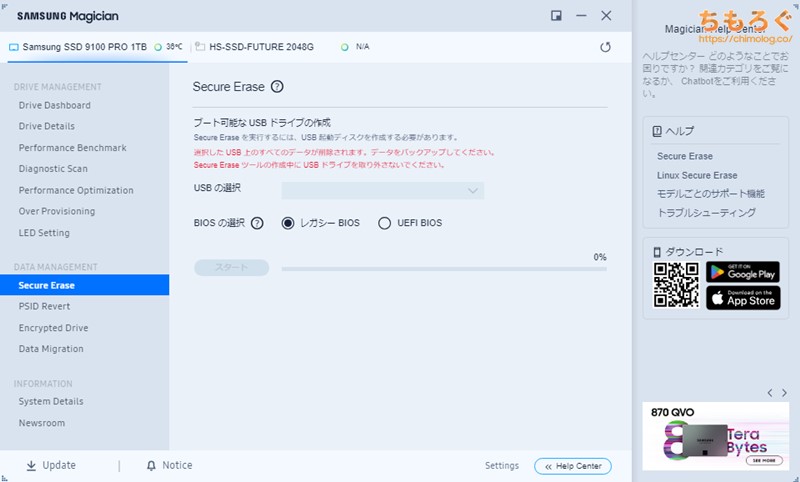Open モデルごとのサポート機能 help link

pyautogui.click(x=711, y=194)
